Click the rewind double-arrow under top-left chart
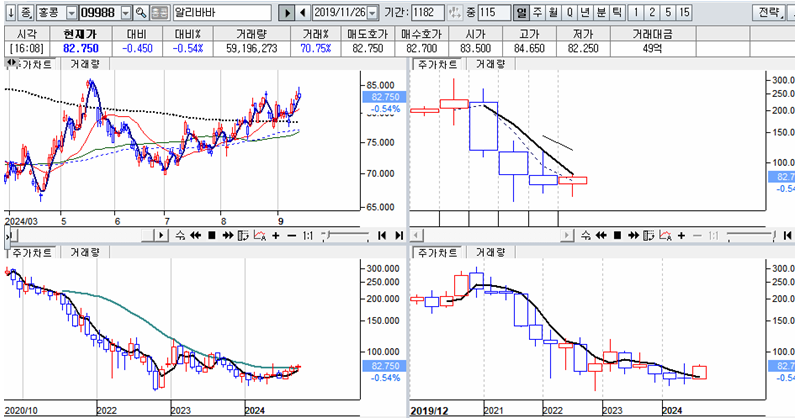 (196, 235)
